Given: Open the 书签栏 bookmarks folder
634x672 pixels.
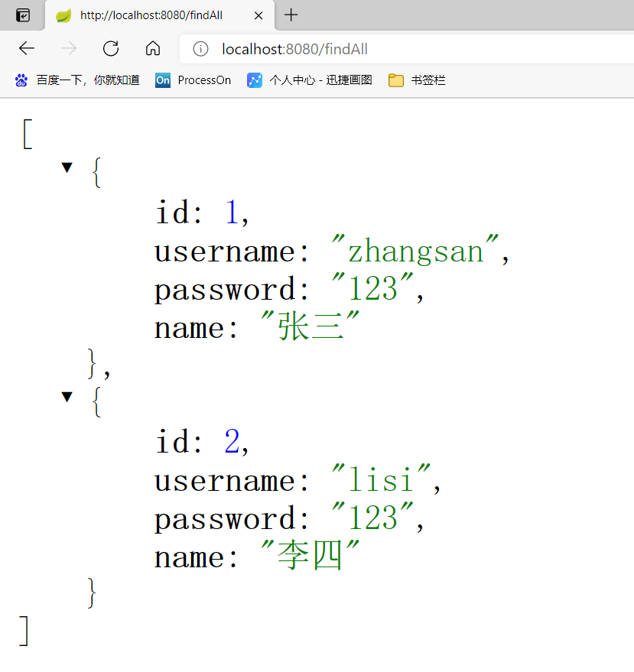Looking at the screenshot, I should pyautogui.click(x=417, y=80).
